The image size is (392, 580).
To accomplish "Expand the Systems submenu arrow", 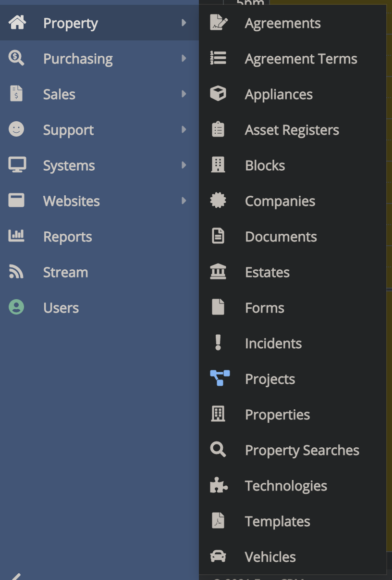I will click(x=184, y=165).
